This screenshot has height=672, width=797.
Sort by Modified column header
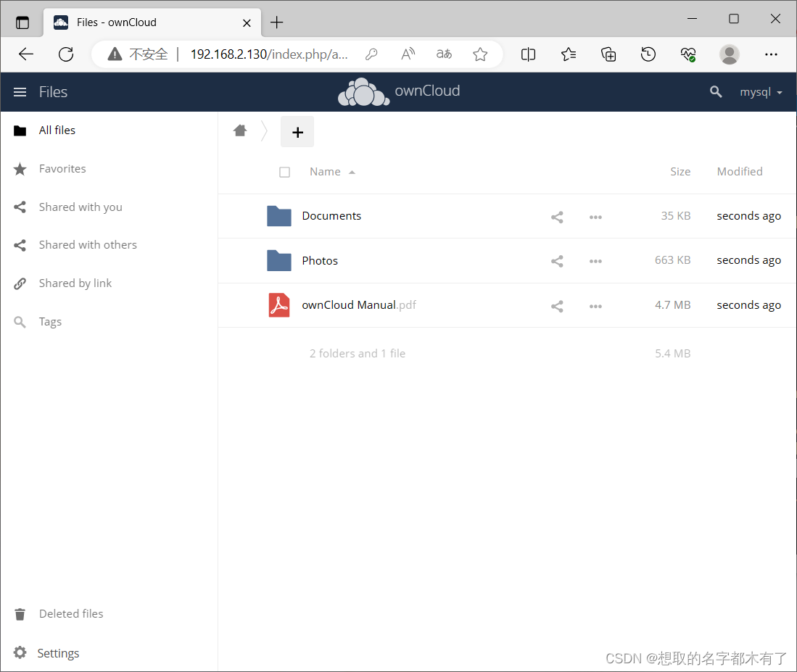740,172
